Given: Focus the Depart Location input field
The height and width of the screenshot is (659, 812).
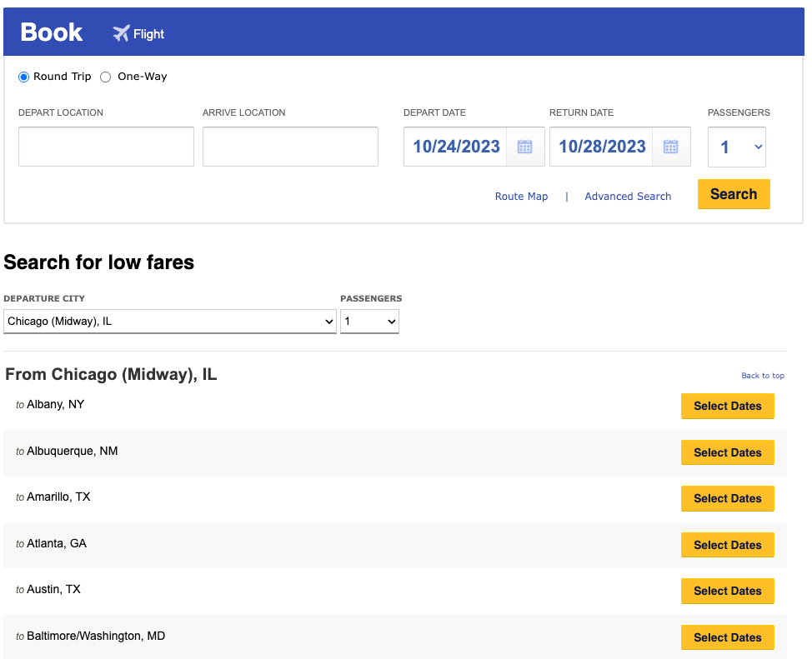Looking at the screenshot, I should [106, 147].
